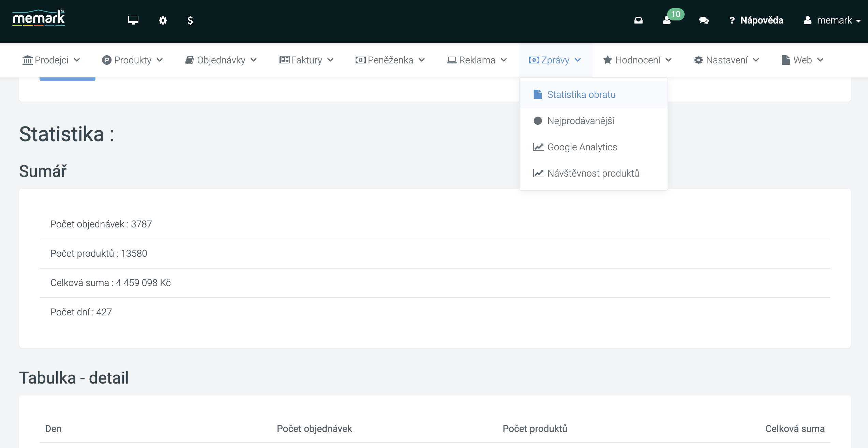Screen dimensions: 868x448
Task: Click the 'Sumář' heading
Action: 43,171
